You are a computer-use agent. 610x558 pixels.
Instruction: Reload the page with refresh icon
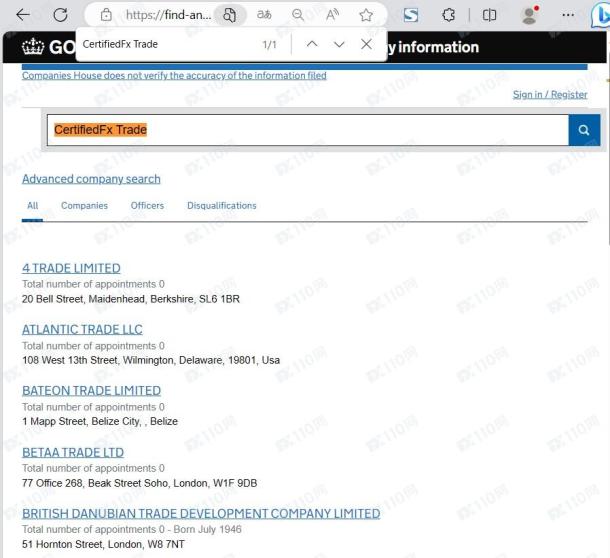[60, 15]
